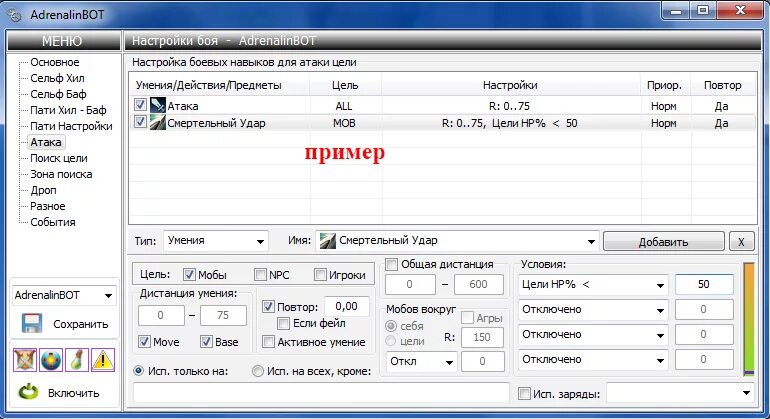
Task: Toggle the Повтор checkbox
Action: 268,307
